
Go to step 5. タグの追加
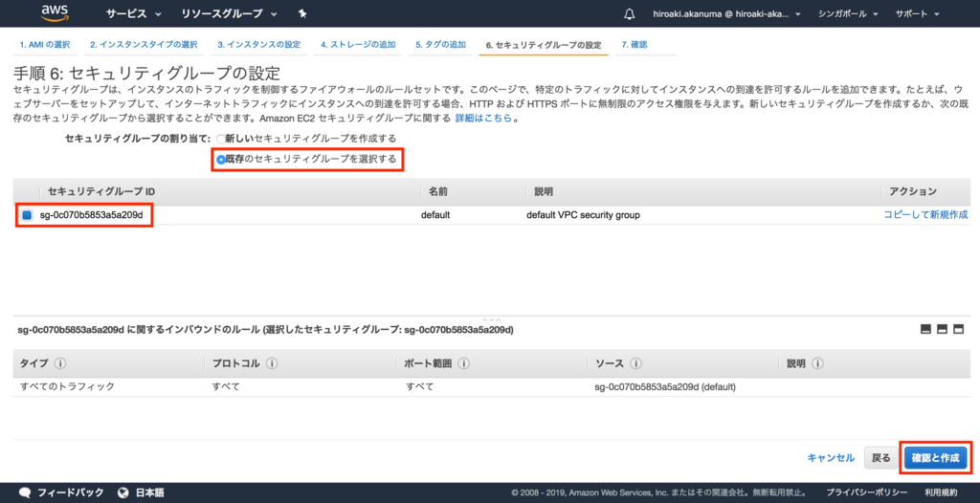pyautogui.click(x=440, y=45)
